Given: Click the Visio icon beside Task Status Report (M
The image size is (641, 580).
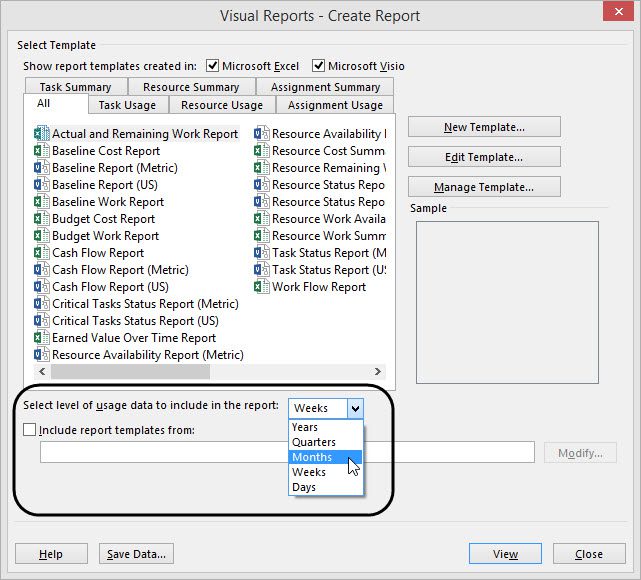Looking at the screenshot, I should coord(262,253).
